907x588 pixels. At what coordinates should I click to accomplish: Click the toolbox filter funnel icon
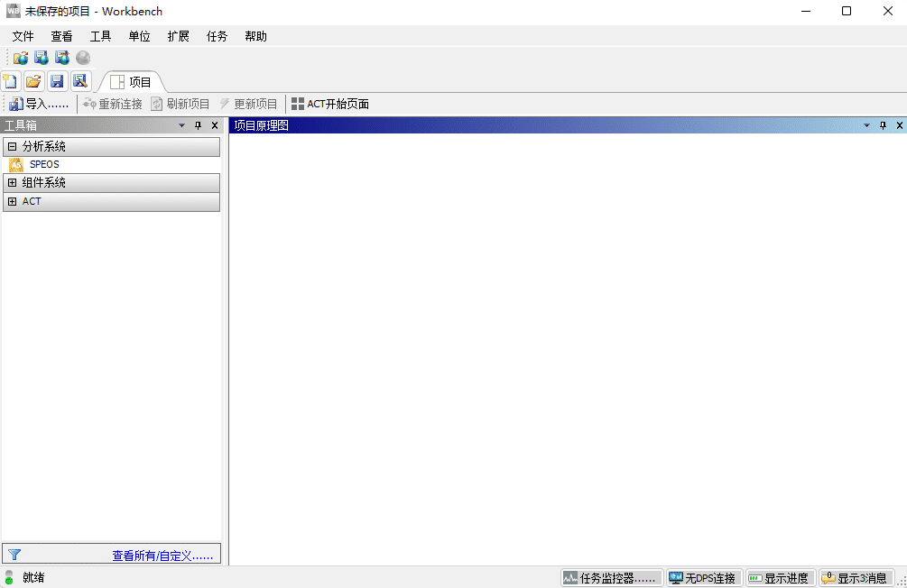(x=14, y=555)
